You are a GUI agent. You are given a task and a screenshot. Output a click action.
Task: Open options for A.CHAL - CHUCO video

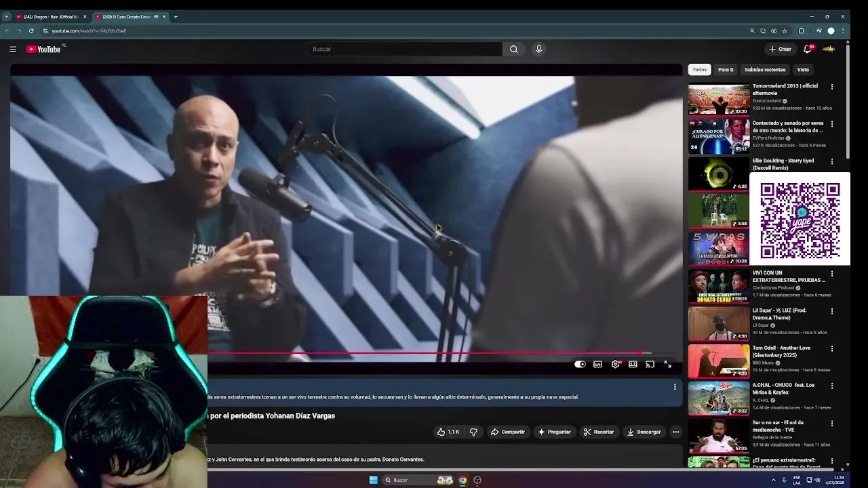tap(832, 386)
